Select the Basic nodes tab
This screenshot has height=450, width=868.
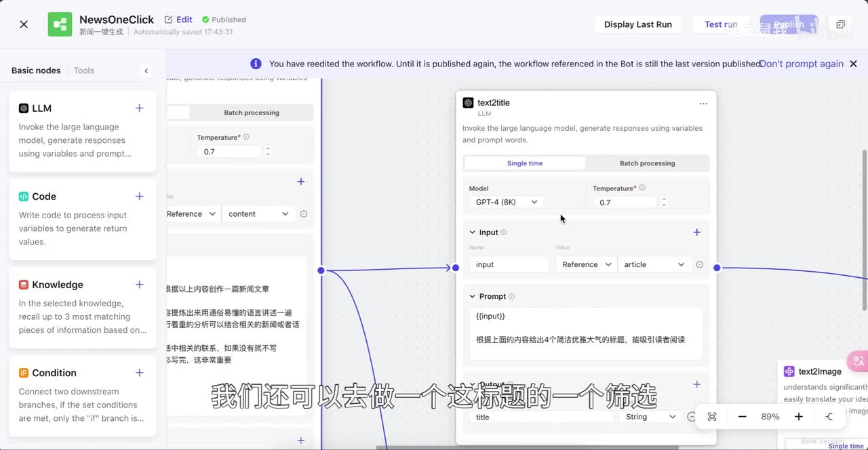(36, 70)
